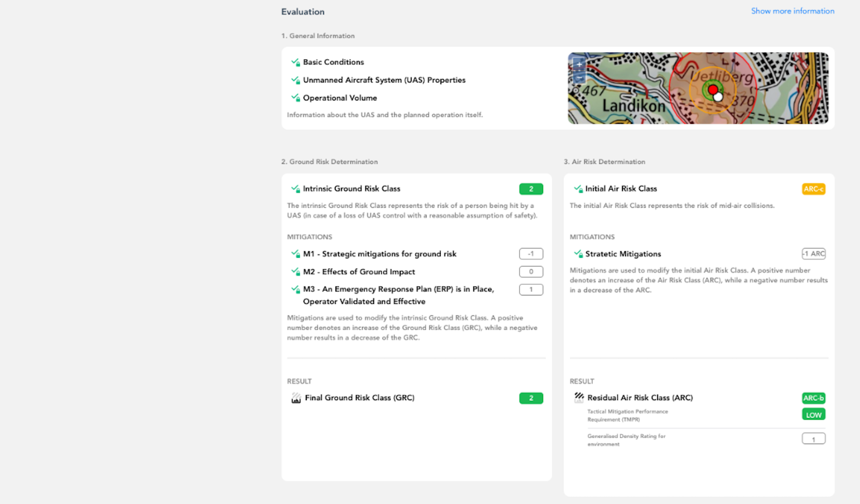
Task: Zoom in on the map with plus
Action: (579, 64)
